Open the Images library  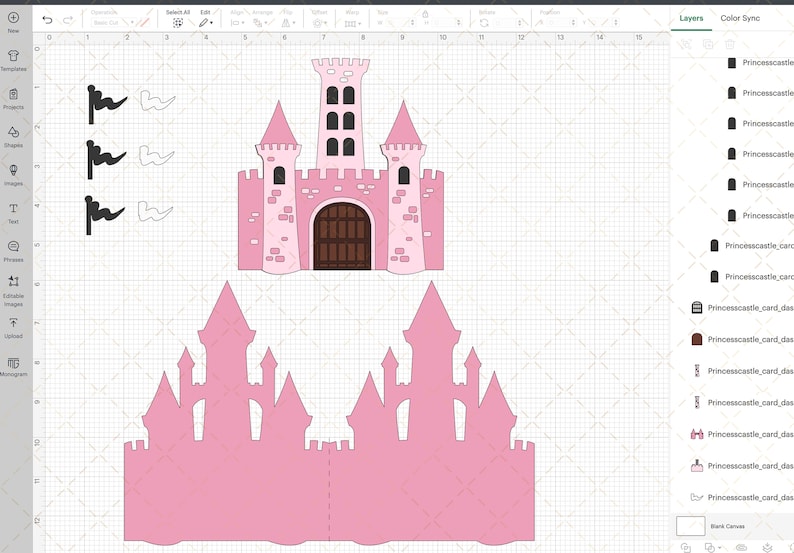[14, 175]
